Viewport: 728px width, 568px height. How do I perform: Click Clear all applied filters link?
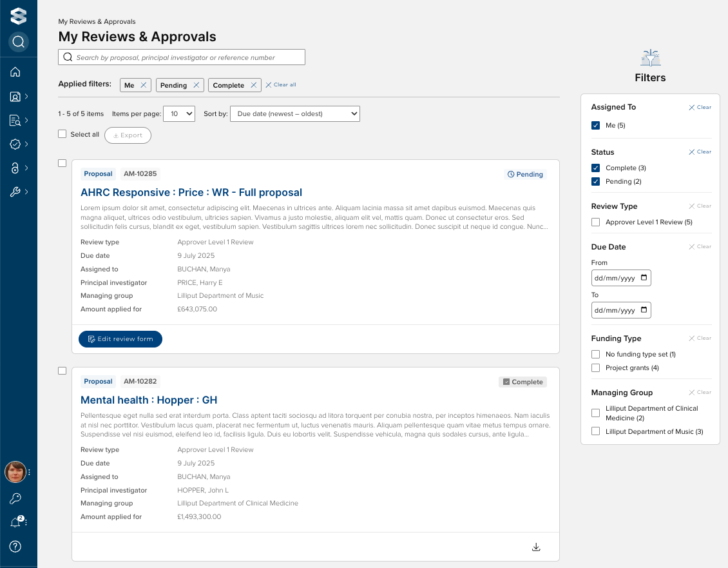click(x=281, y=85)
